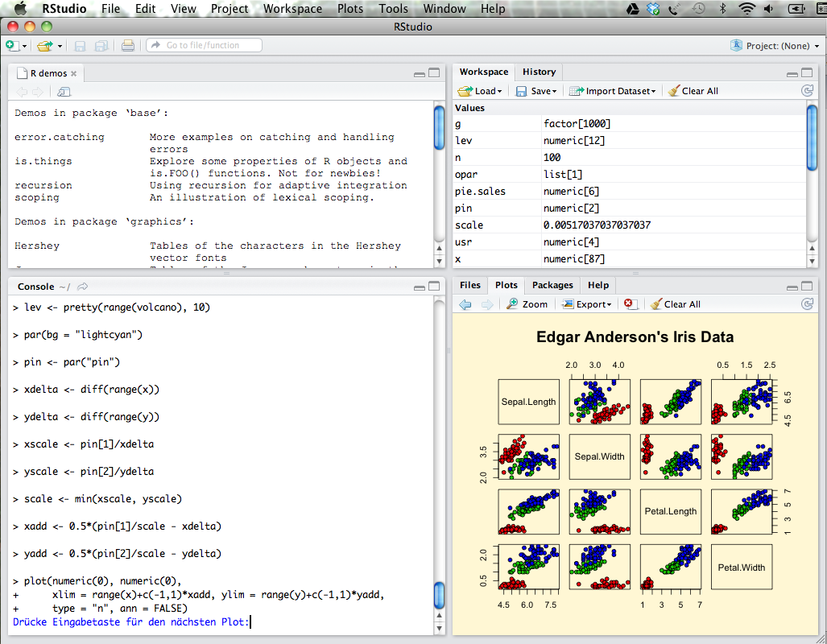Open the New File dropdown arrow

[24, 47]
